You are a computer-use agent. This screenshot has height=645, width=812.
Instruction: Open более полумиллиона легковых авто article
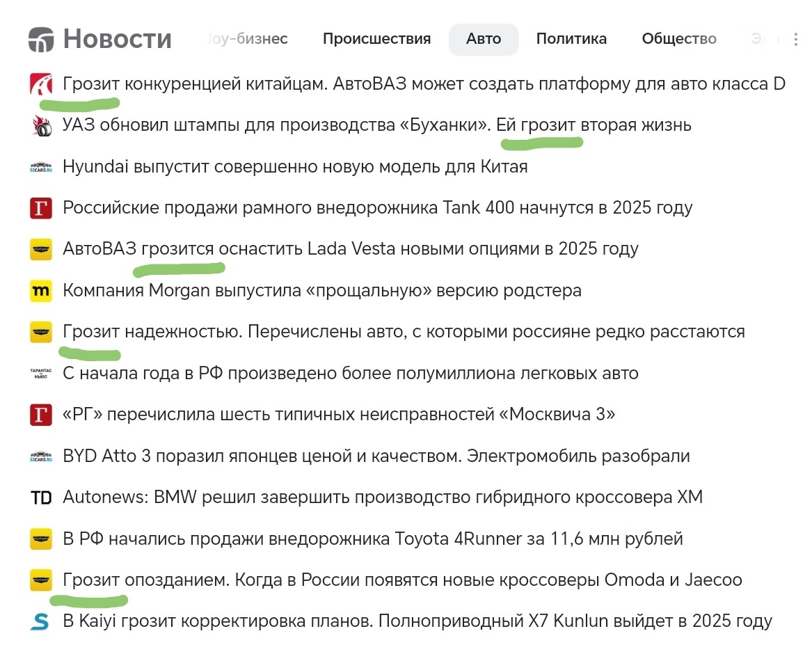click(x=351, y=373)
